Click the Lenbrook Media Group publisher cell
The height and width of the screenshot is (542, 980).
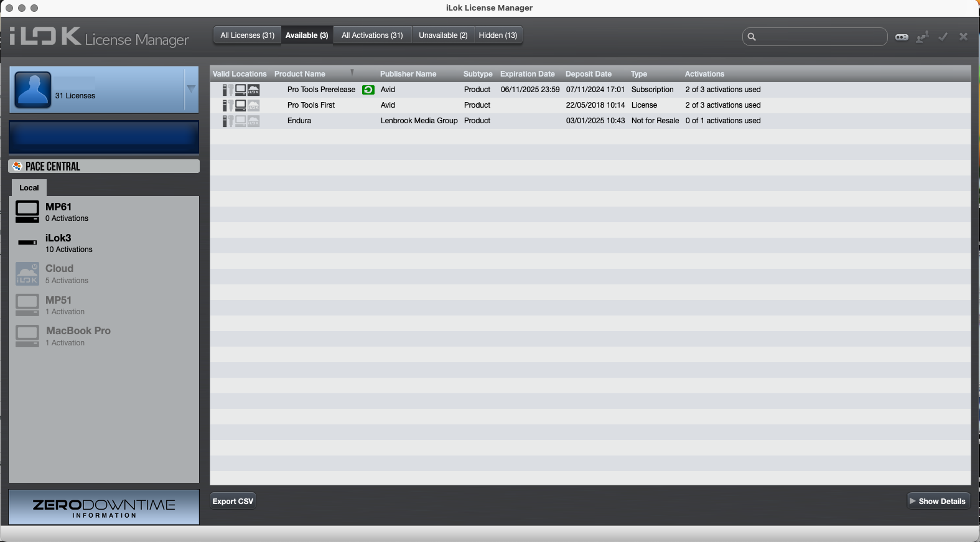[419, 121]
